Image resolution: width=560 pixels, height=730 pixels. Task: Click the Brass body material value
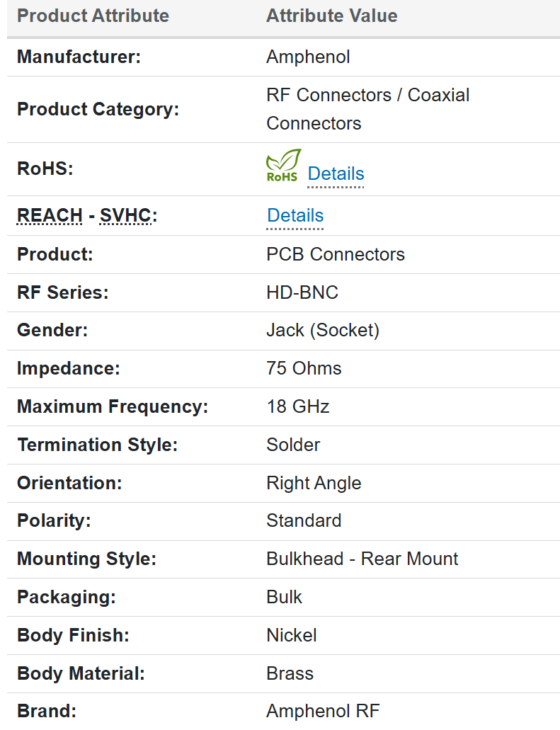[x=290, y=673]
